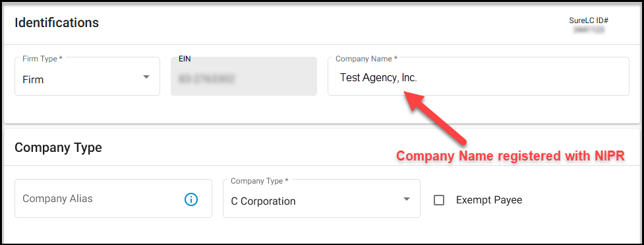The image size is (644, 245).
Task: Click the Test Agency, Inc. text
Action: coord(378,78)
